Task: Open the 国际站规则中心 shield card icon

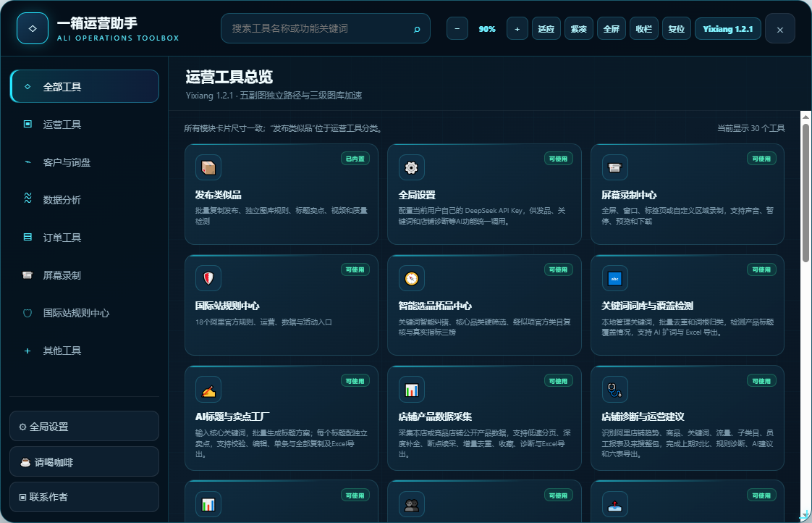Action: (x=208, y=278)
